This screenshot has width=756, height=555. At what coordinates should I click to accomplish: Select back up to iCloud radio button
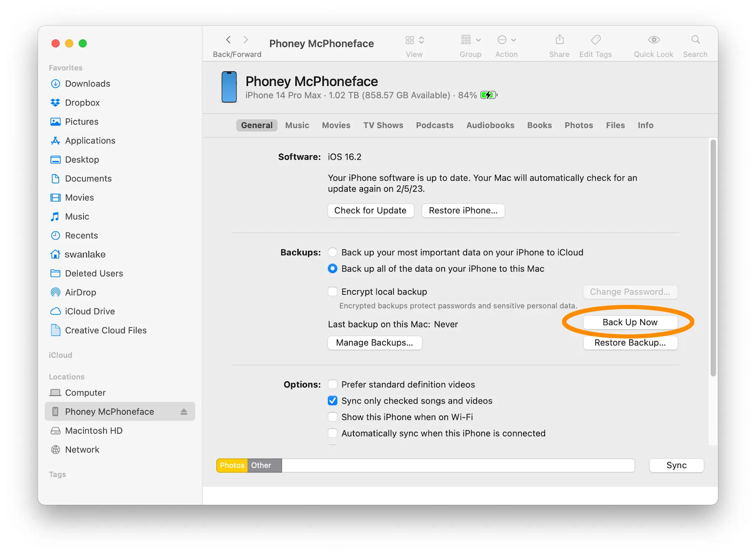point(333,252)
